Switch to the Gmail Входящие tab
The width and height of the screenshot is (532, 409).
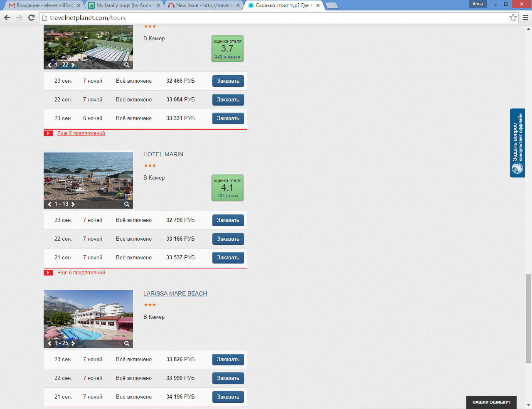[42, 5]
